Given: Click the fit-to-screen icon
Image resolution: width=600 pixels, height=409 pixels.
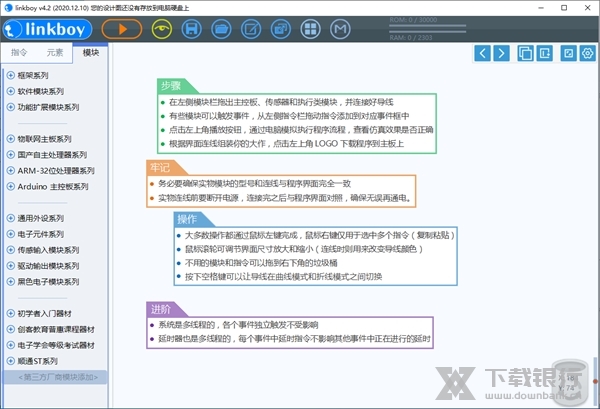Looking at the screenshot, I should [568, 53].
